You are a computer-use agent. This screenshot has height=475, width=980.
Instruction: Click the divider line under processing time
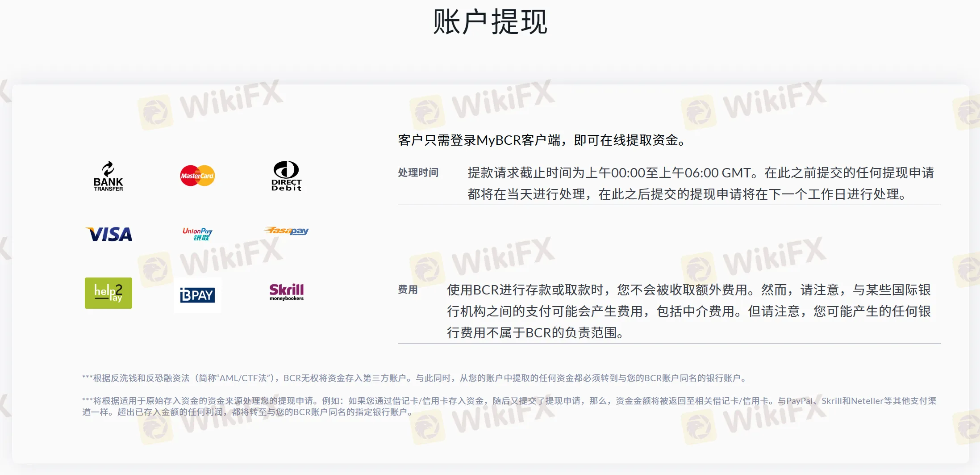click(669, 205)
